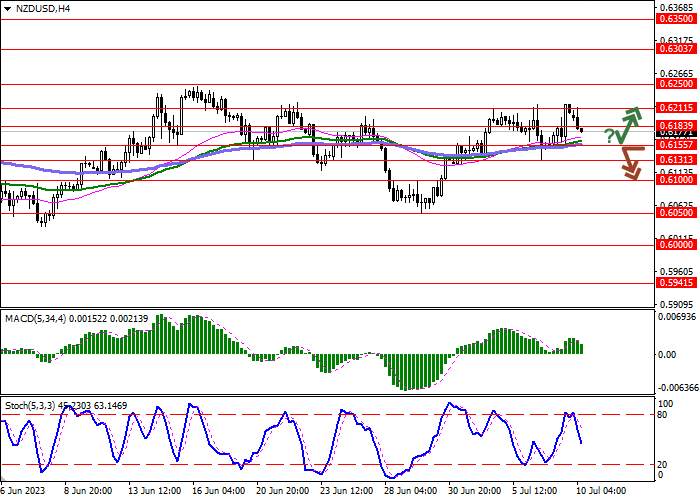This screenshot has width=700, height=500.
Task: Click the 0.59605 price axis value
Action: (678, 271)
